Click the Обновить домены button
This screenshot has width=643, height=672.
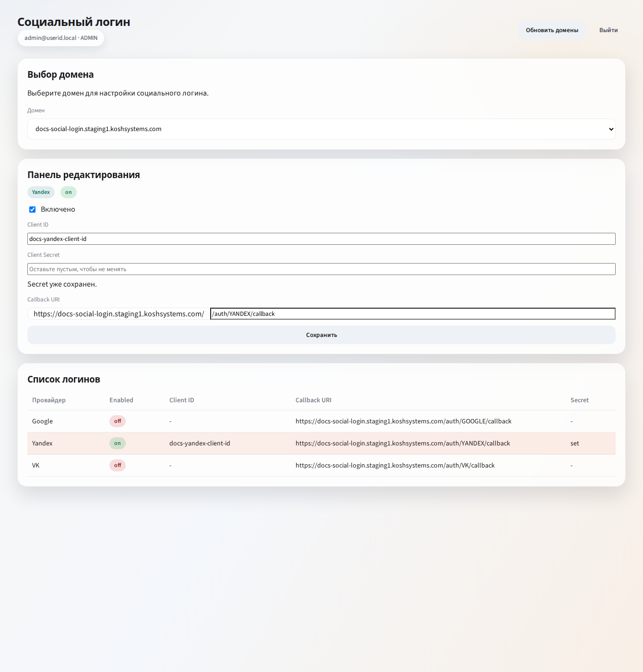coord(552,30)
